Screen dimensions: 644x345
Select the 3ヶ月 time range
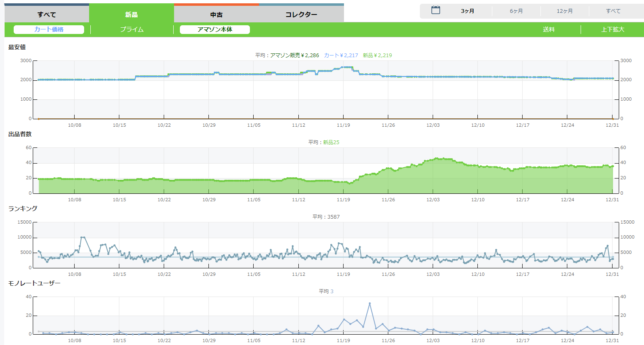point(467,11)
